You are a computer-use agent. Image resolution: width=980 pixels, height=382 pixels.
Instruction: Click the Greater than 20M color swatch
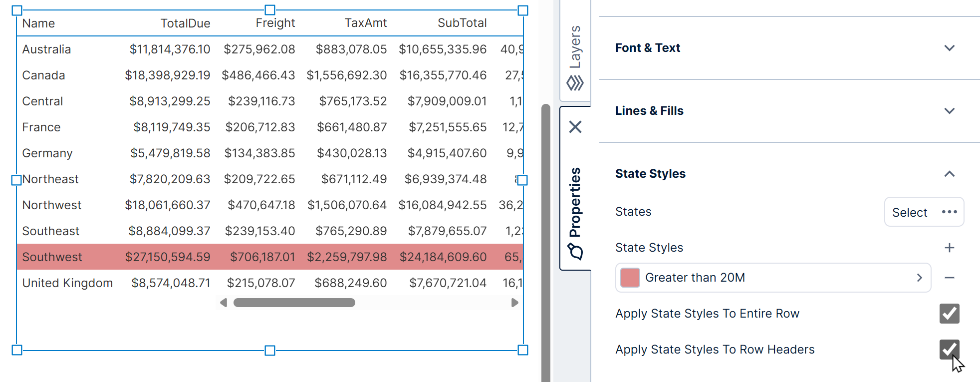pos(630,278)
